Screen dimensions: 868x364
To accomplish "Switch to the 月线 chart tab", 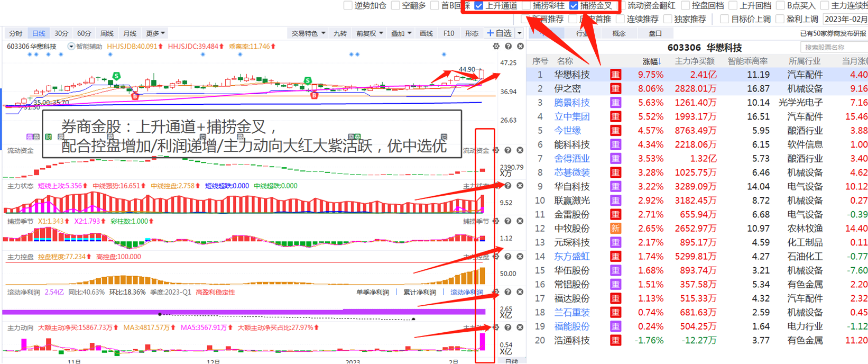I will [130, 33].
